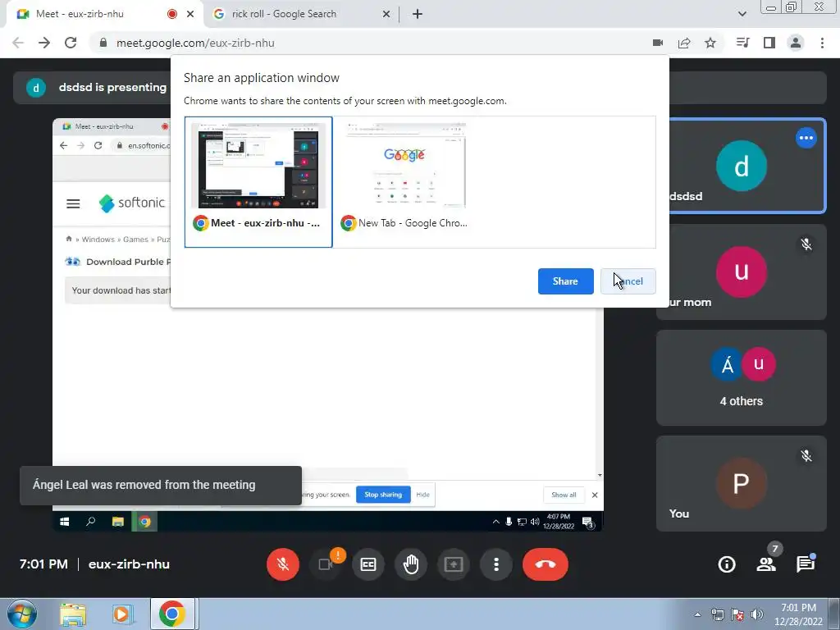Open Windows Explorer from taskbar
The image size is (840, 630).
coord(73,614)
